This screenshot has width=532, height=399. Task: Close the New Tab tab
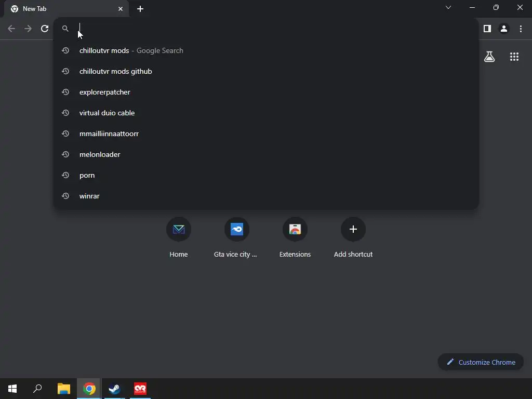click(x=121, y=9)
